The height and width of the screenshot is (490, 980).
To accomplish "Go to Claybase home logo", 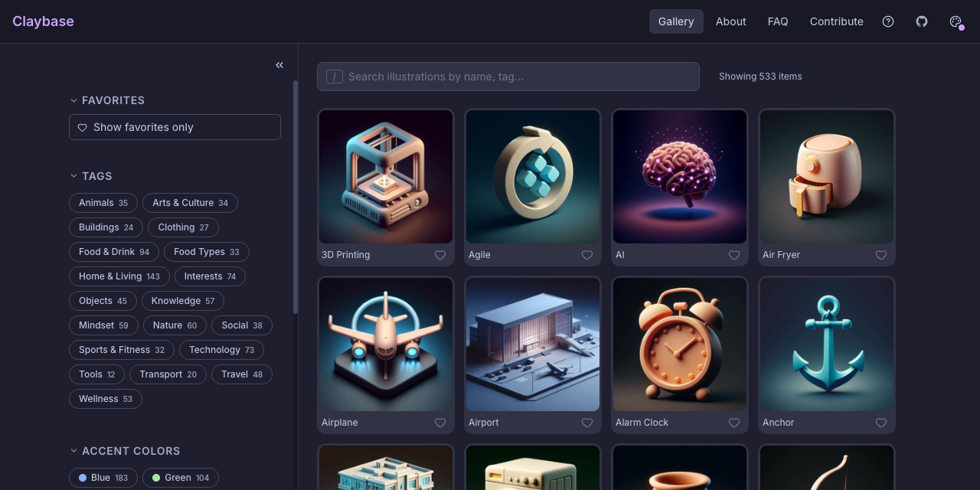I will [43, 21].
